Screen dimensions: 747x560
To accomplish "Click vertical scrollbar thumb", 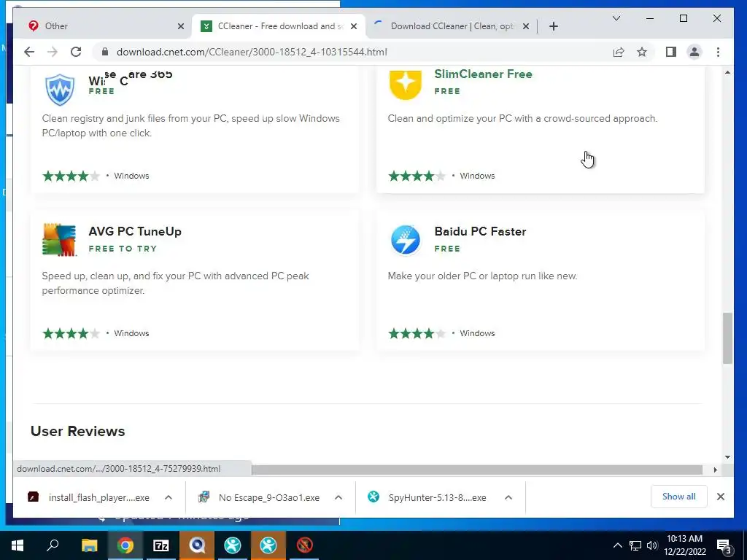I will click(x=727, y=338).
